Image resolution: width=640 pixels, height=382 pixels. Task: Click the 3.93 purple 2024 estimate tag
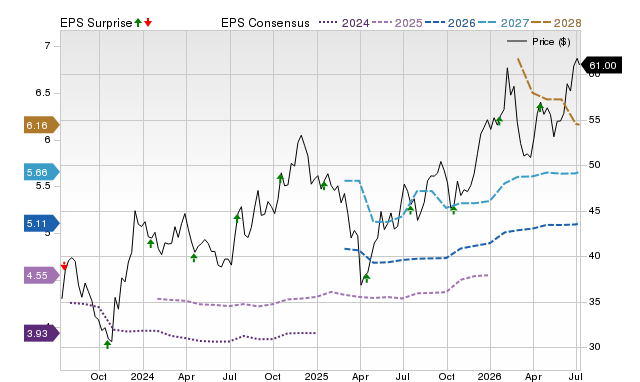point(42,333)
